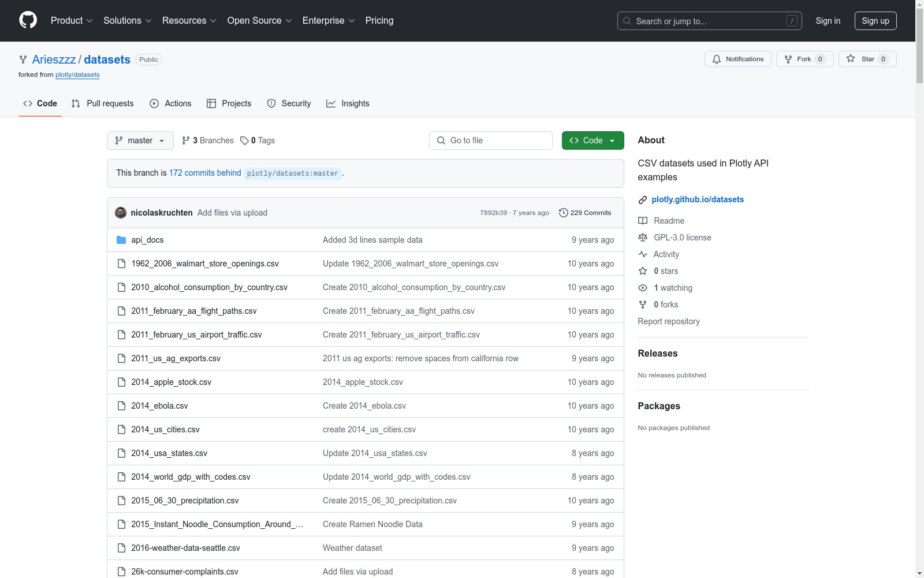This screenshot has height=578, width=924.
Task: Select the Code tab
Action: point(40,103)
